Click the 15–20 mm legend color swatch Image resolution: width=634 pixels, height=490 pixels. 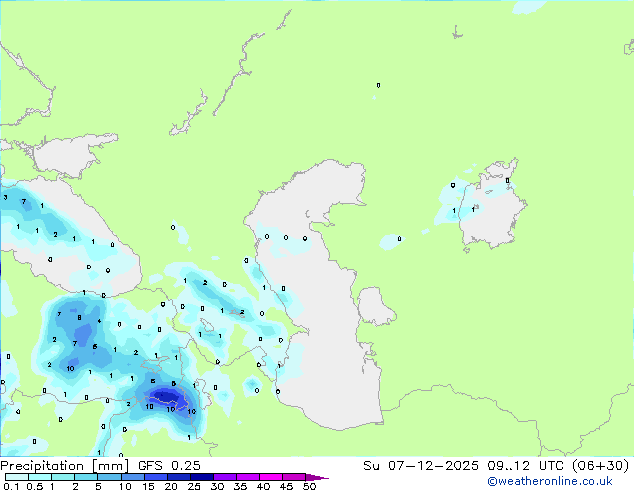pyautogui.click(x=155, y=477)
